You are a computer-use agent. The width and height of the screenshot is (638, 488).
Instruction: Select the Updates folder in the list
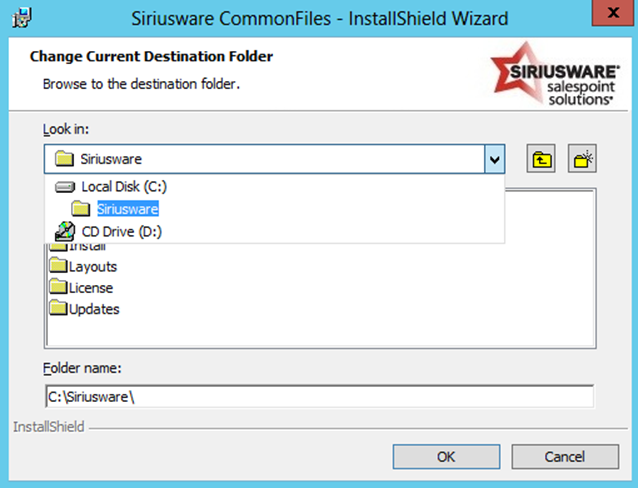pos(93,309)
